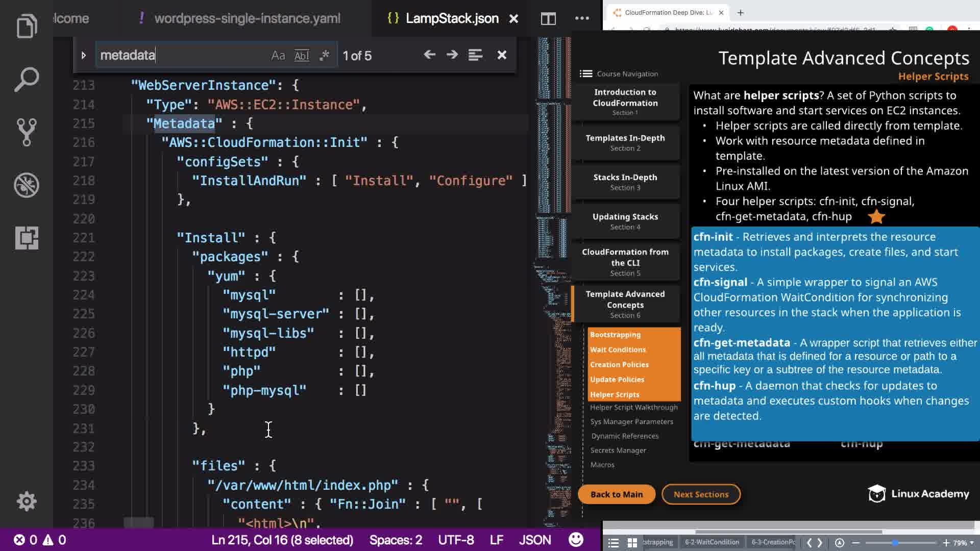980x551 pixels.
Task: Click the split editor icon
Action: [548, 19]
